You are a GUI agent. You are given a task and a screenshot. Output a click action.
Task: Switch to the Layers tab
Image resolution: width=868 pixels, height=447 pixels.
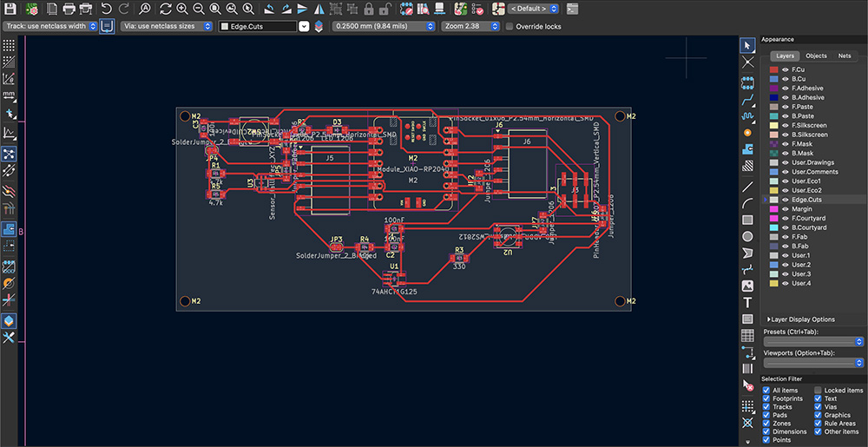785,56
